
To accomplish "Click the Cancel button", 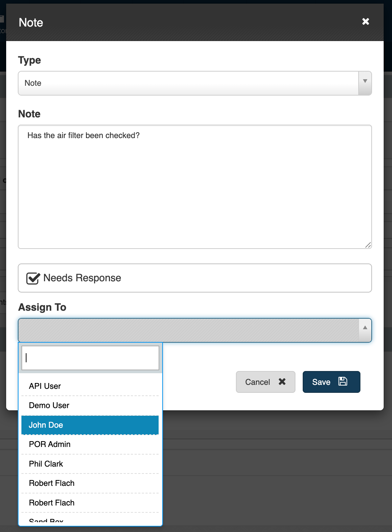I will pyautogui.click(x=258, y=382).
